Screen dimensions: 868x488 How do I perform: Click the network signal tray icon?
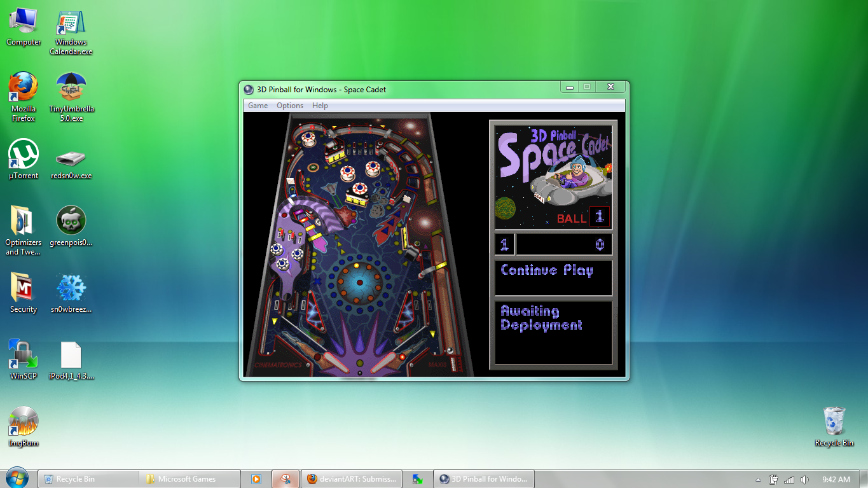(789, 480)
